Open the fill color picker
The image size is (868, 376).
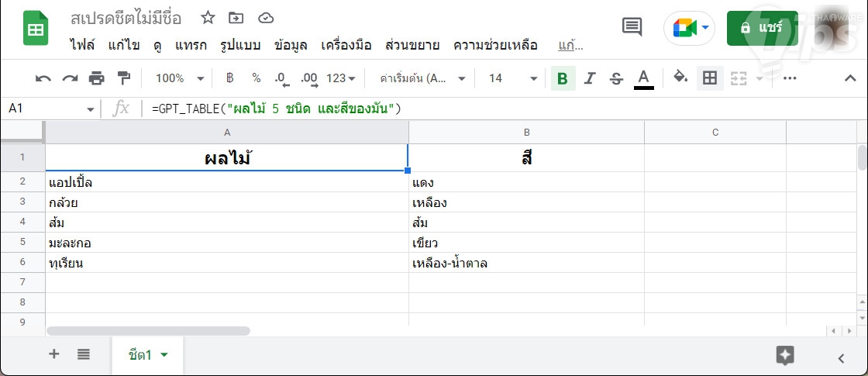[x=680, y=78]
